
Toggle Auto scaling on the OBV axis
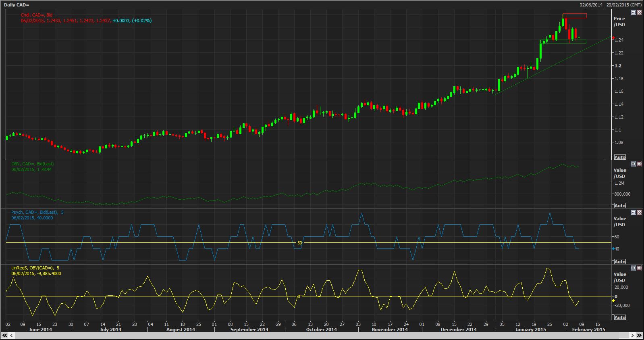pos(620,206)
